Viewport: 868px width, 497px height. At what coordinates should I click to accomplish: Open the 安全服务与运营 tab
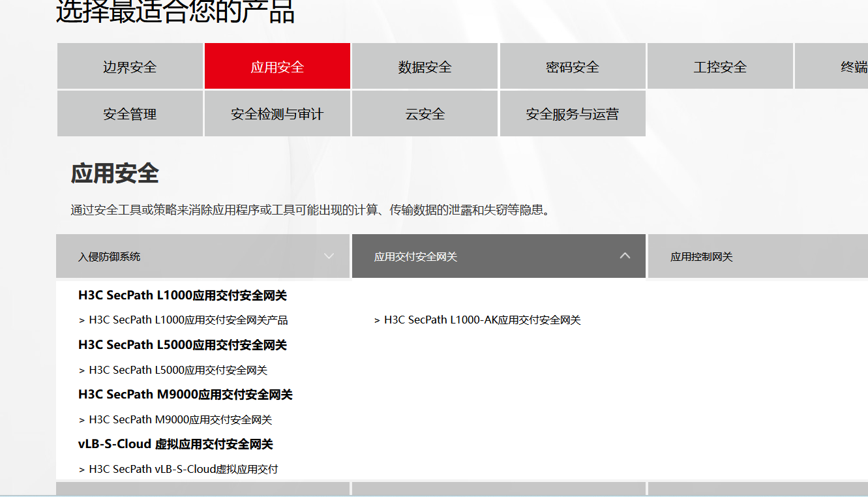(573, 113)
